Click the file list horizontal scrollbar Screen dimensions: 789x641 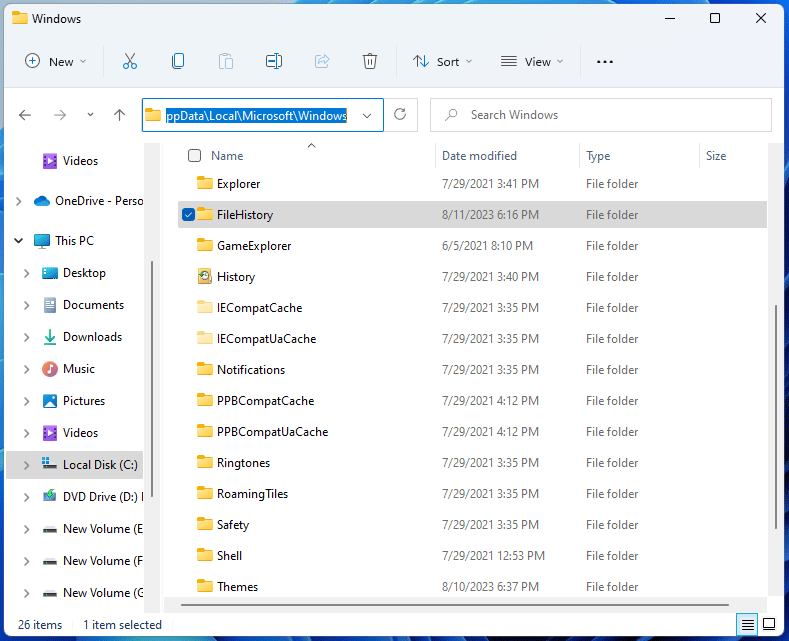point(455,605)
